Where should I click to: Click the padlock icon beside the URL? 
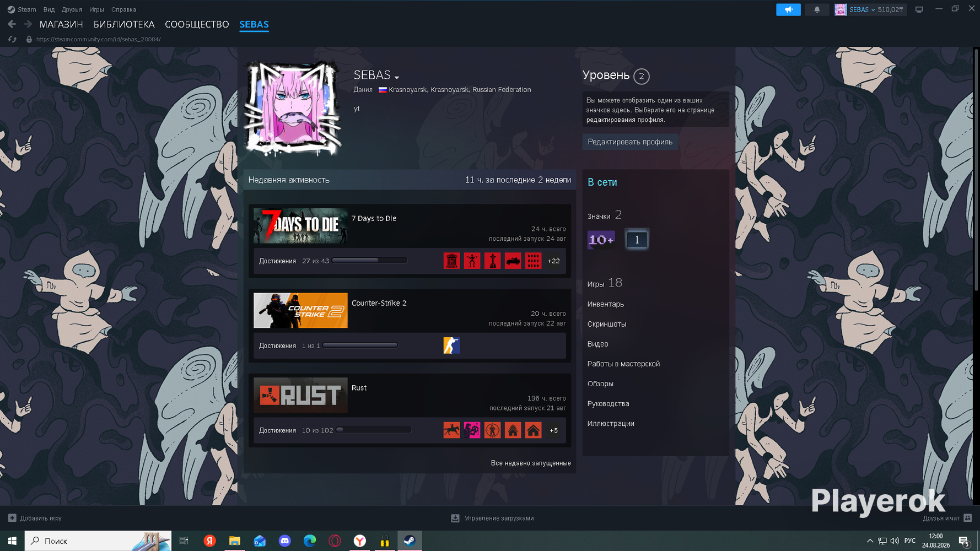29,39
